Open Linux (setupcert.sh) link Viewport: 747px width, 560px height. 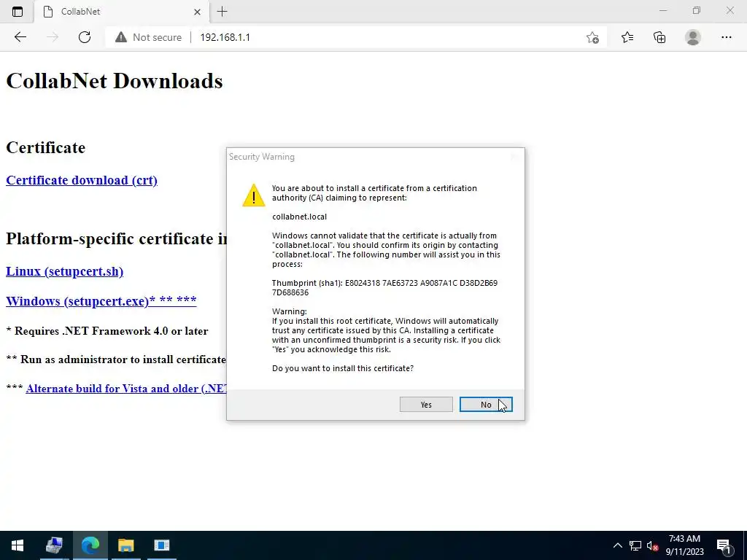pyautogui.click(x=64, y=271)
